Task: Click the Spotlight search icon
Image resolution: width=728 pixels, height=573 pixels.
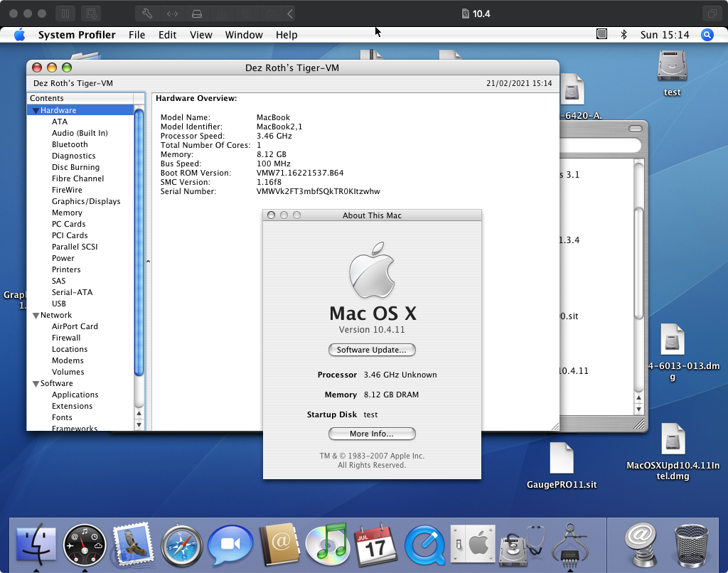Action: click(x=707, y=35)
